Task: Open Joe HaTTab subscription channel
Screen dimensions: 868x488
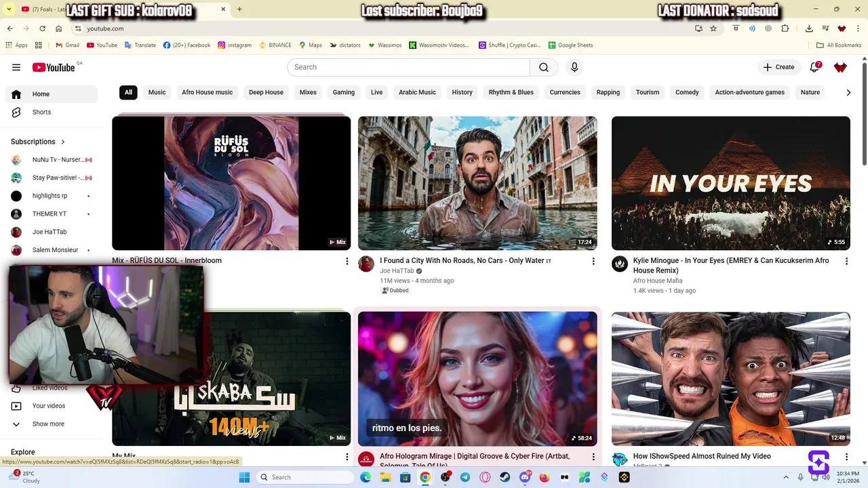Action: tap(52, 232)
